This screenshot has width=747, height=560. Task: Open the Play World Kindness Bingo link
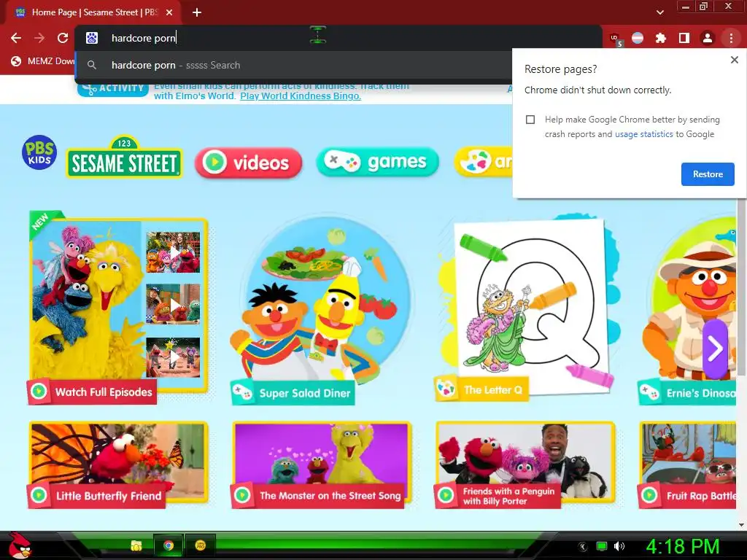click(x=300, y=96)
